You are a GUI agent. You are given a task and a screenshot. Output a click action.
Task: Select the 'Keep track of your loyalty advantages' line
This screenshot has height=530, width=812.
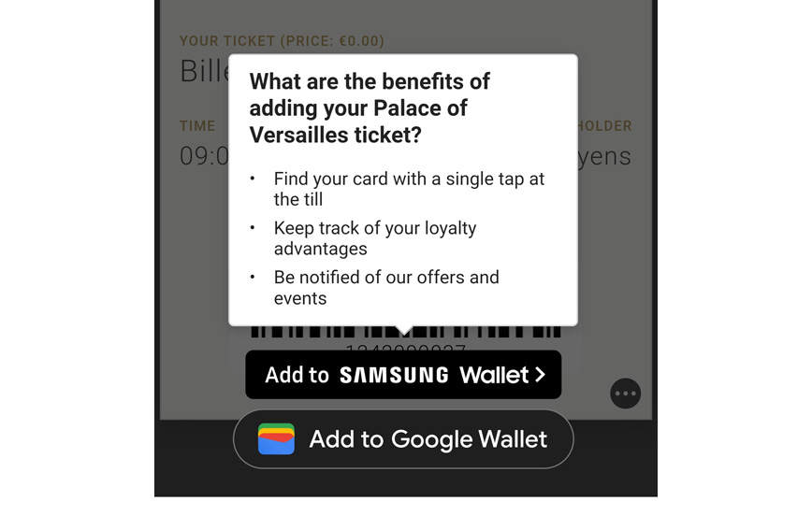click(x=375, y=238)
